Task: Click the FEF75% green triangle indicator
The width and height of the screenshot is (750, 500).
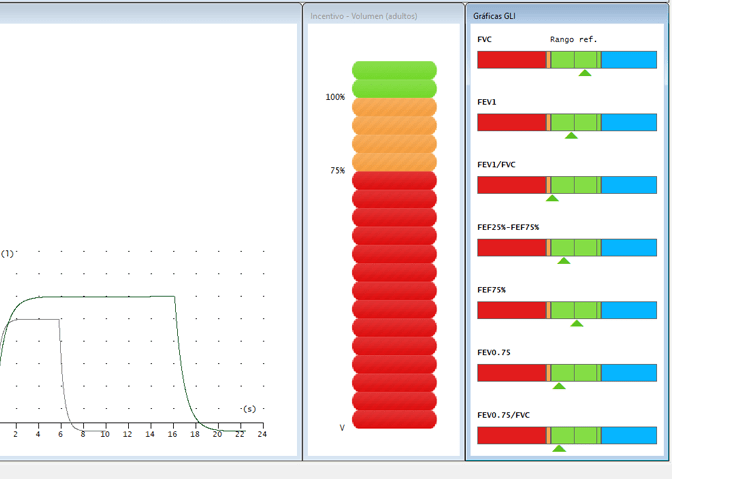Action: coord(577,323)
